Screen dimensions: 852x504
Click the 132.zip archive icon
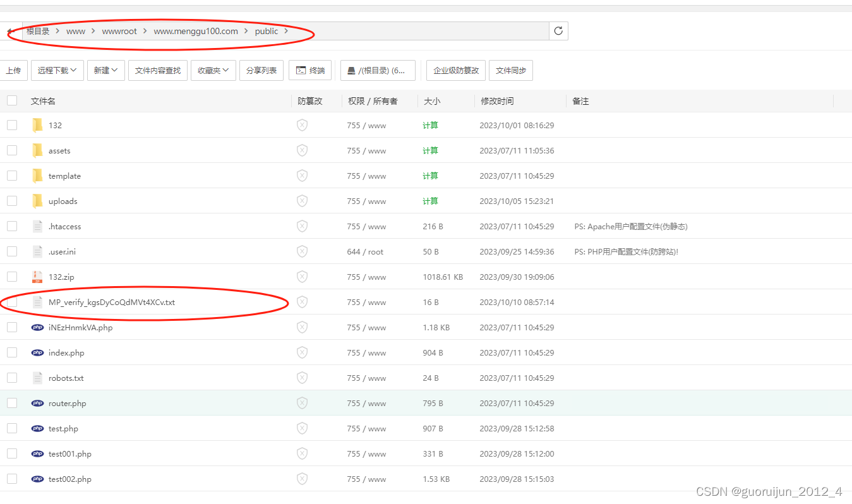coord(38,277)
